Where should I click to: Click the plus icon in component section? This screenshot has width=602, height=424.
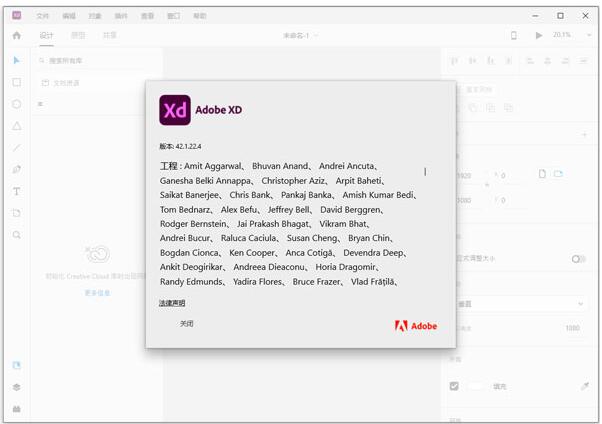pos(585,134)
